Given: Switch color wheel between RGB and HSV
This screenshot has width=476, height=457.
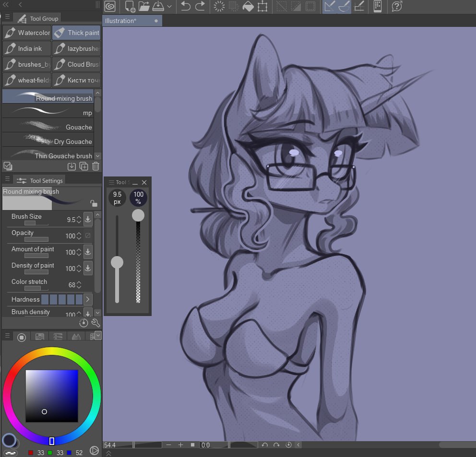Looking at the screenshot, I should click(94, 451).
